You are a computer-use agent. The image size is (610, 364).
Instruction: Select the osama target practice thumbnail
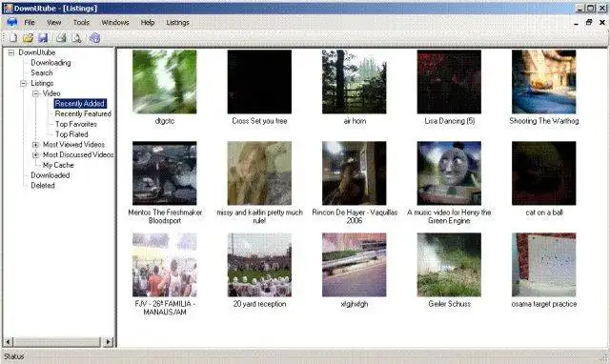tap(544, 265)
